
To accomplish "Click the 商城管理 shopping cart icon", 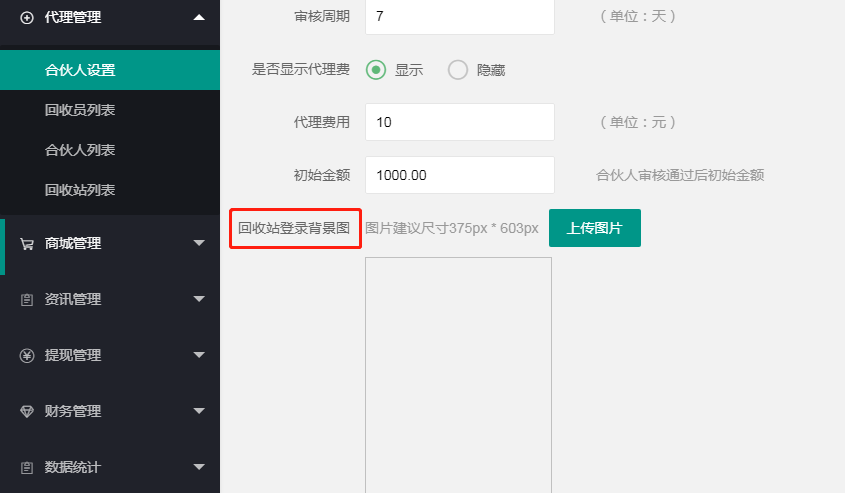I will tap(26, 244).
